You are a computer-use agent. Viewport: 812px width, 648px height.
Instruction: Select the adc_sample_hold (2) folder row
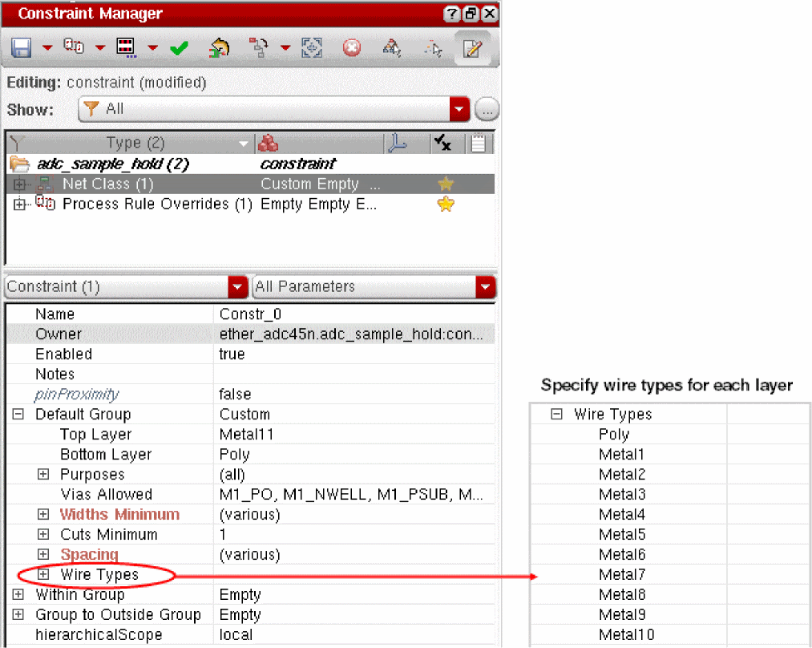pos(251,164)
